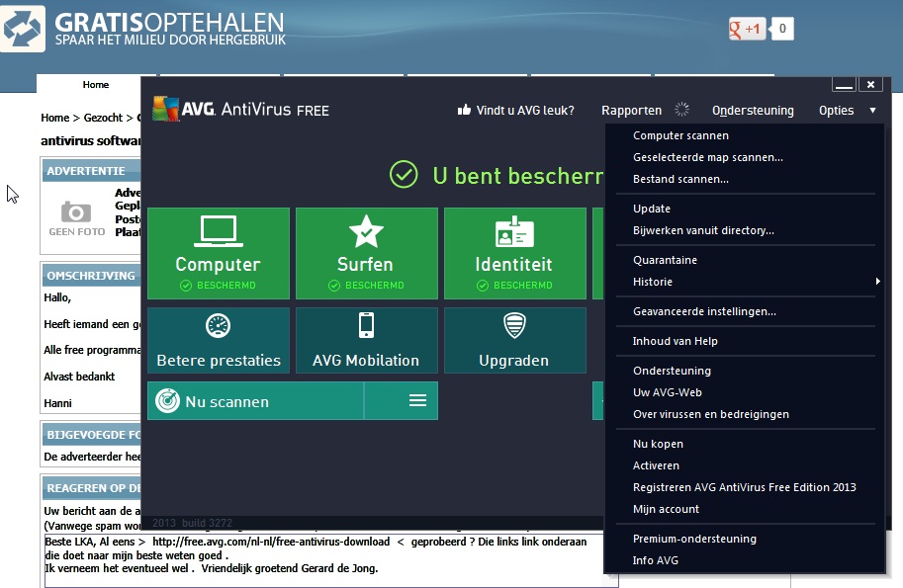The width and height of the screenshot is (903, 588).
Task: Select the Identiteit ID card icon
Action: [x=514, y=233]
